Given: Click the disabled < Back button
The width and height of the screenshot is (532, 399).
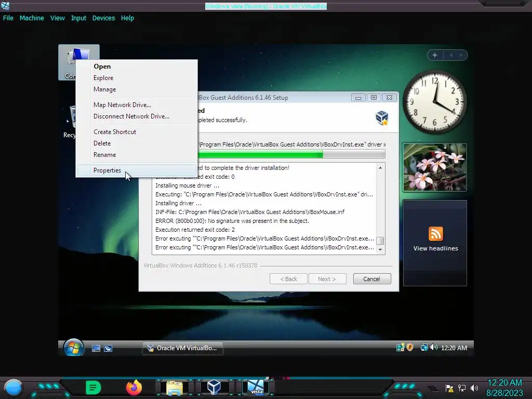Looking at the screenshot, I should pos(288,279).
